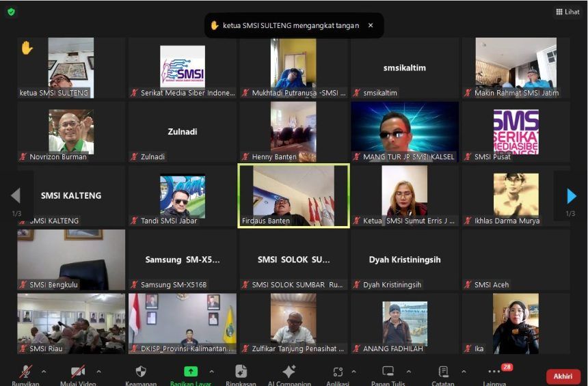
Task: Go to next participant page with right arrow
Action: tap(572, 197)
